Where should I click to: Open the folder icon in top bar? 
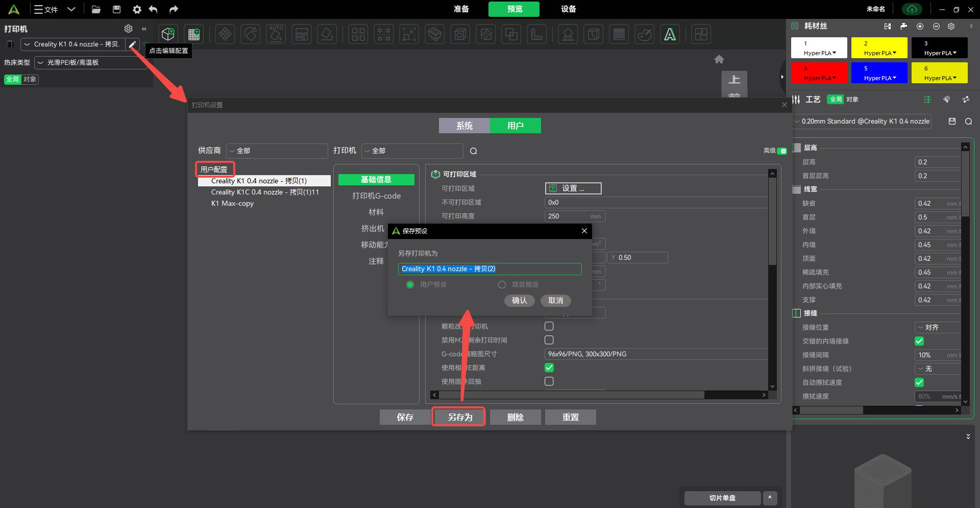coord(96,9)
